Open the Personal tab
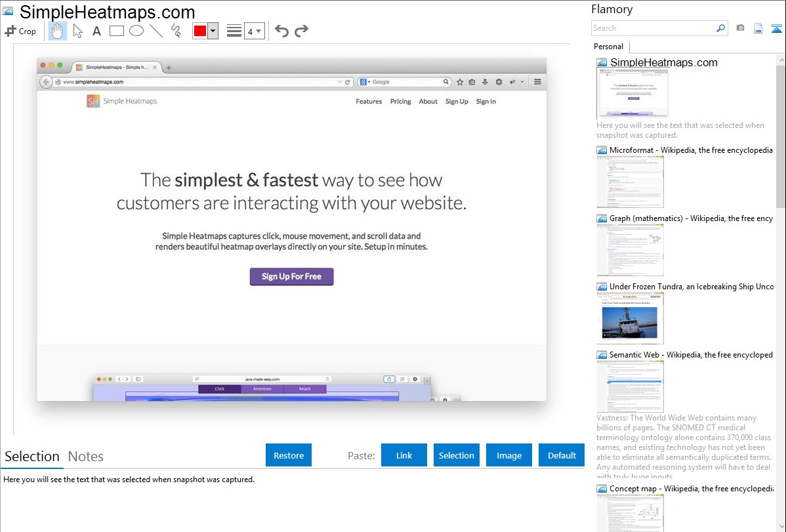 point(608,47)
